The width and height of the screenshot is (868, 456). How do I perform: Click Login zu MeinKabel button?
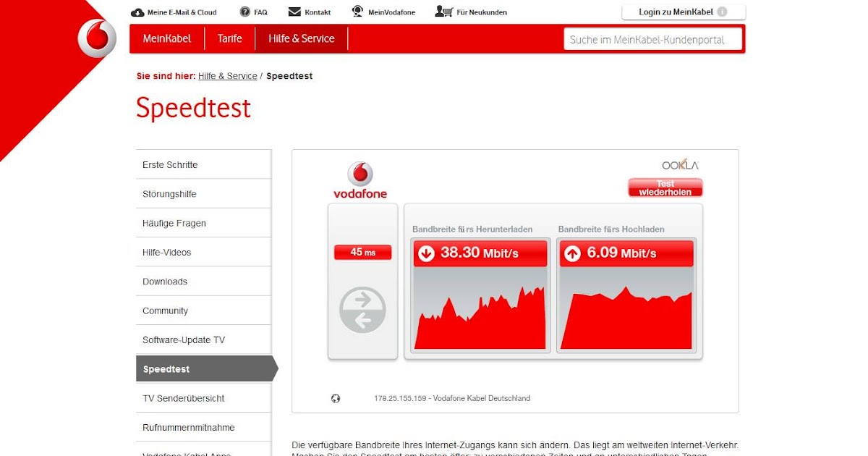pos(684,12)
